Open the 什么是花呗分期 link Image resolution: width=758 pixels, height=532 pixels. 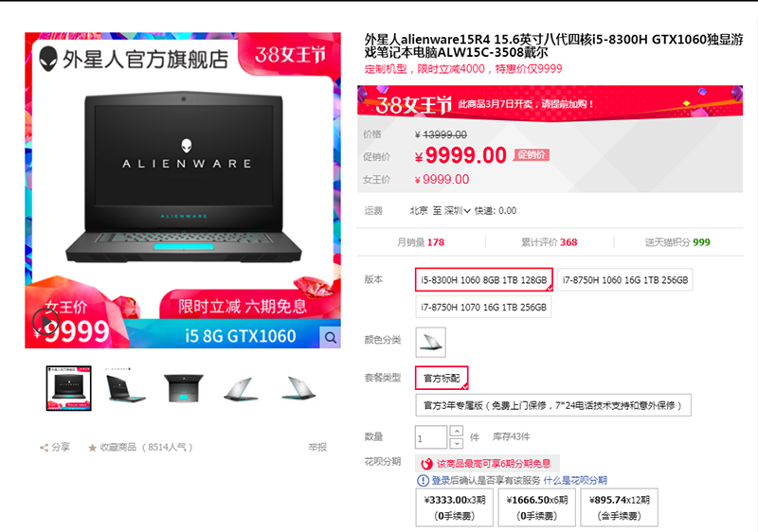[x=575, y=480]
